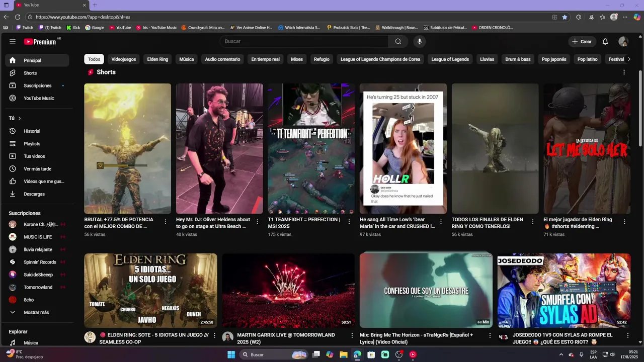Open options menu of BRUTAL +77.5% short
644x362 pixels.
coord(166,221)
